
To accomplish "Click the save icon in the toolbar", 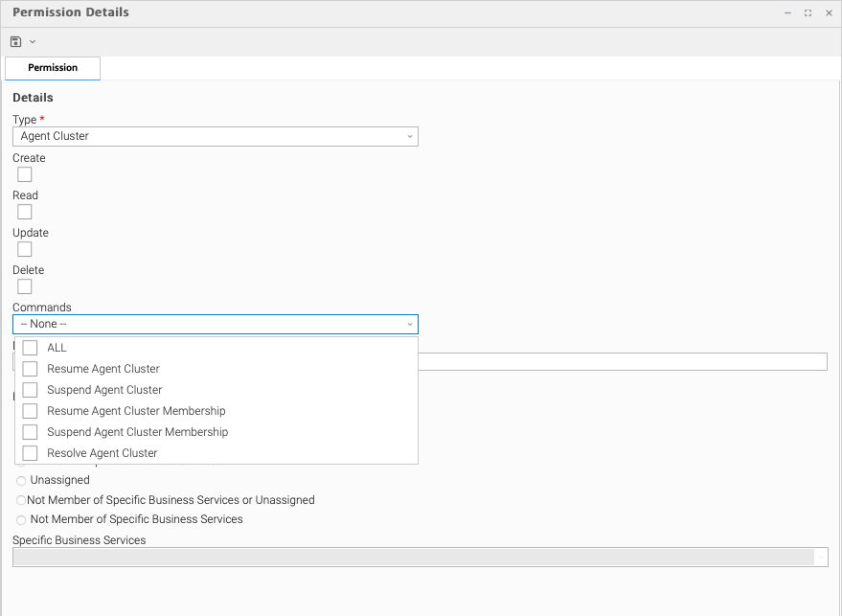I will click(16, 41).
